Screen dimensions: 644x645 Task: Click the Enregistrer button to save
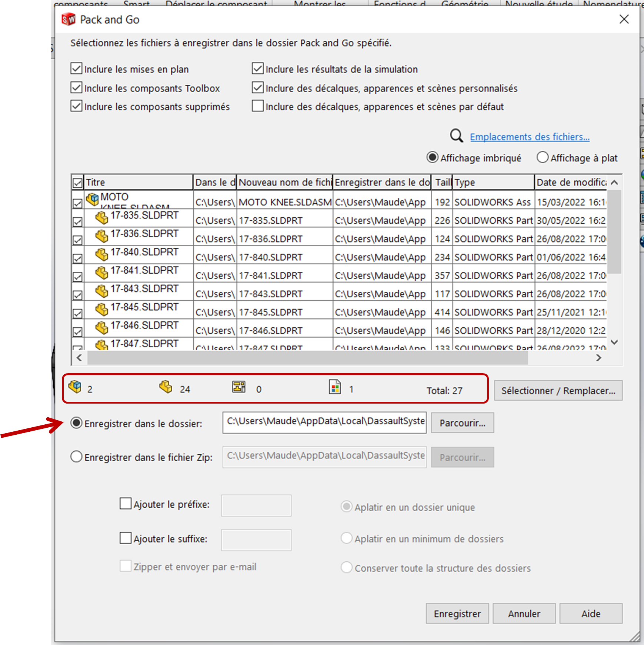[457, 613]
